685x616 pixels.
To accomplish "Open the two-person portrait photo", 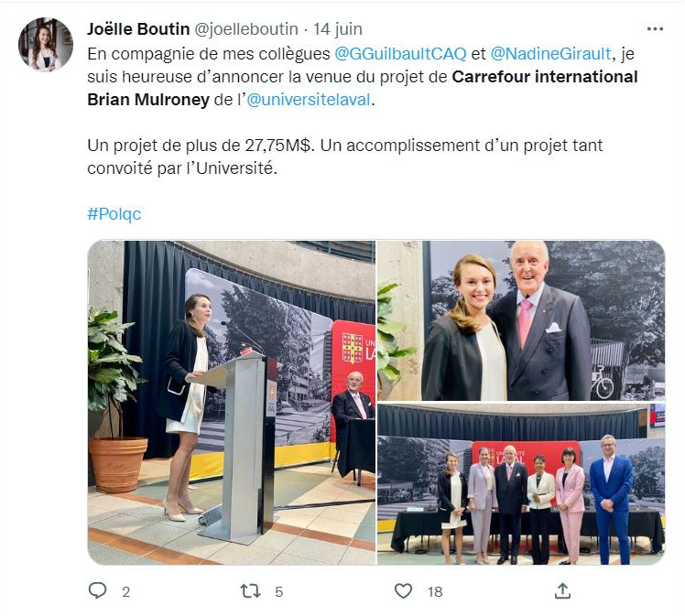I will tap(521, 320).
